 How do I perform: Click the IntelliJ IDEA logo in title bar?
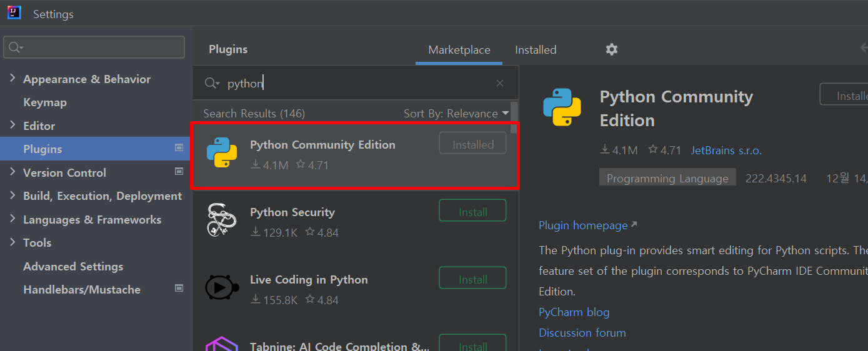pyautogui.click(x=14, y=12)
